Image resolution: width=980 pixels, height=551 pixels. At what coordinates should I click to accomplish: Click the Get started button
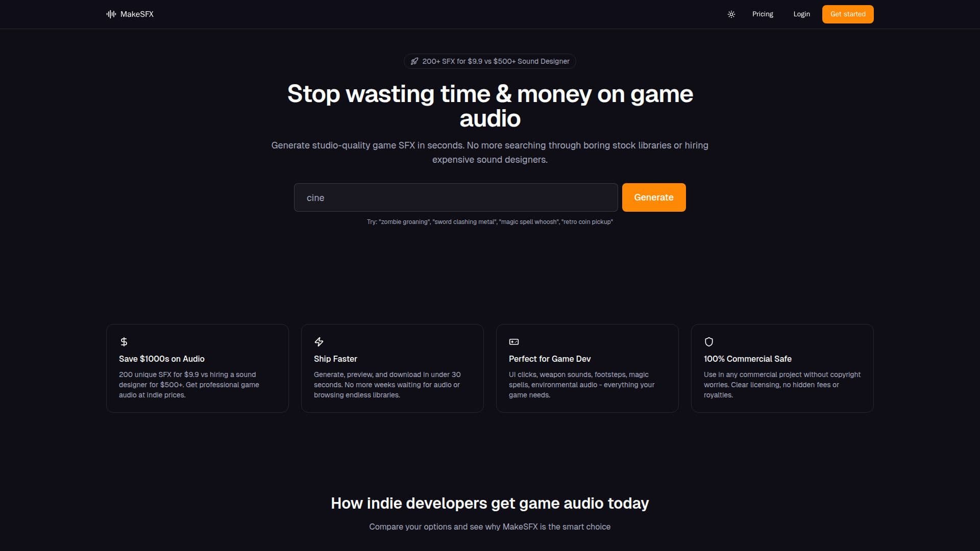(x=848, y=14)
